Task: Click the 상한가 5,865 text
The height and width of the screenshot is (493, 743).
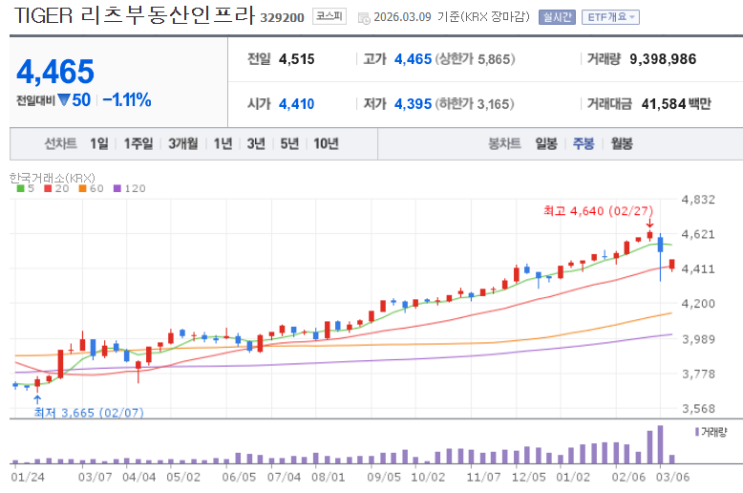Action: (475, 59)
